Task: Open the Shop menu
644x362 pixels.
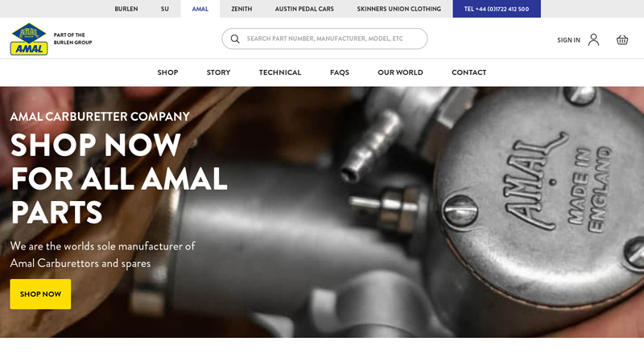Action: tap(167, 72)
